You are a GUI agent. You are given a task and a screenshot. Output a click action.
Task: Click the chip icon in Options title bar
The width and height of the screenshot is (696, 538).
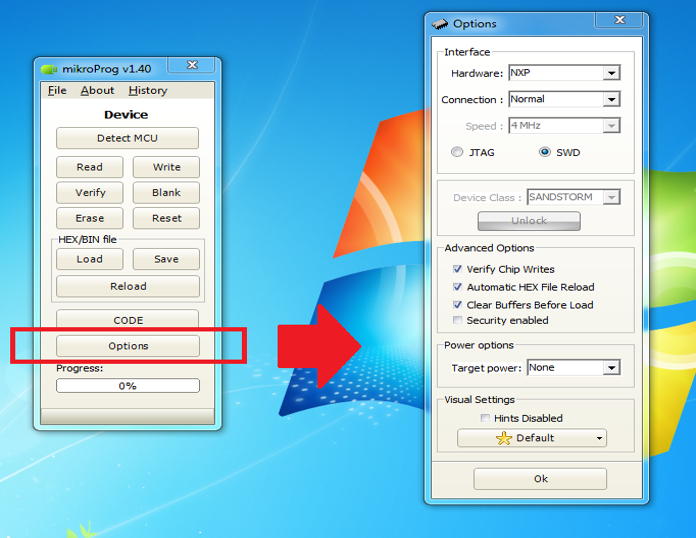(x=440, y=24)
